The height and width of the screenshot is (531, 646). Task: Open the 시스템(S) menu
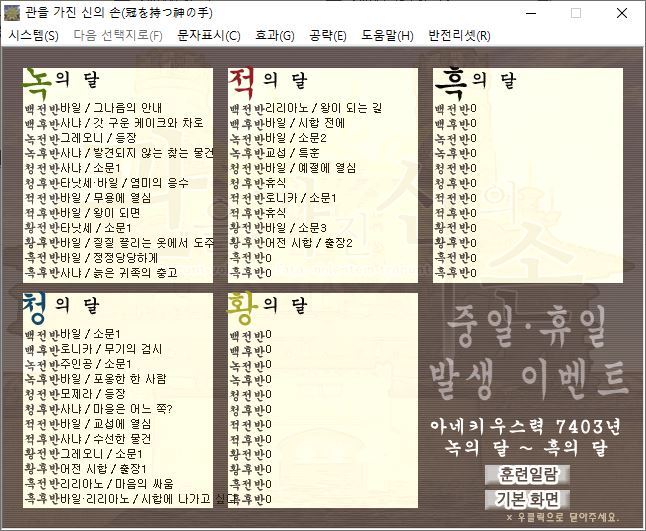(x=33, y=36)
